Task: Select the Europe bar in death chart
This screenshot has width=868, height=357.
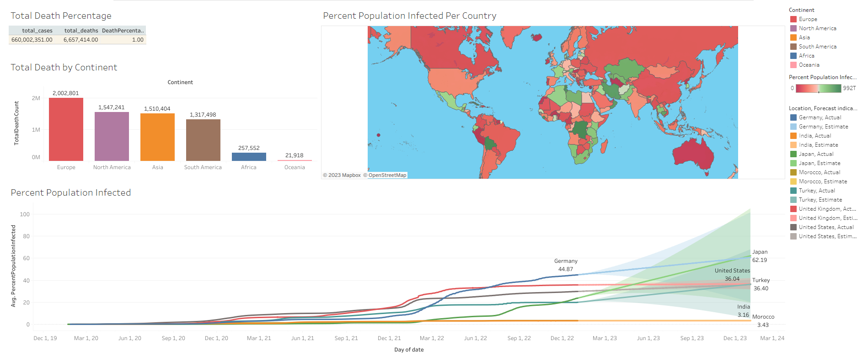Action: (x=66, y=129)
